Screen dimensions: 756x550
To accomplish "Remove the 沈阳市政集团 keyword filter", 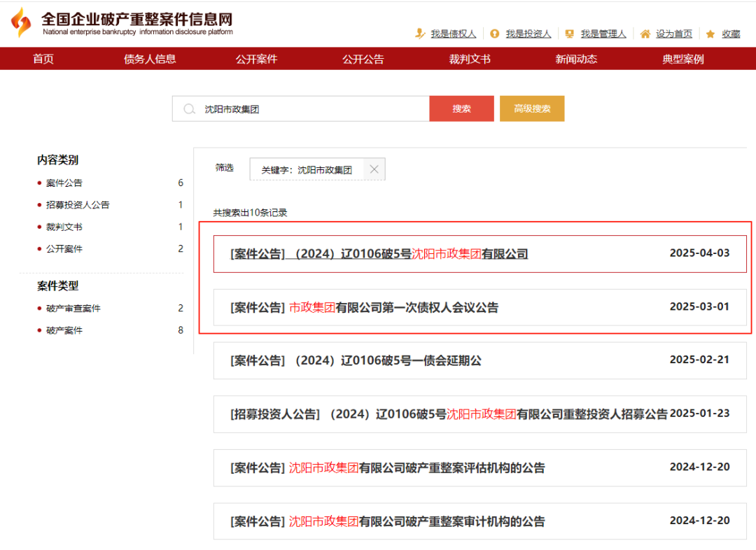I will pos(374,169).
